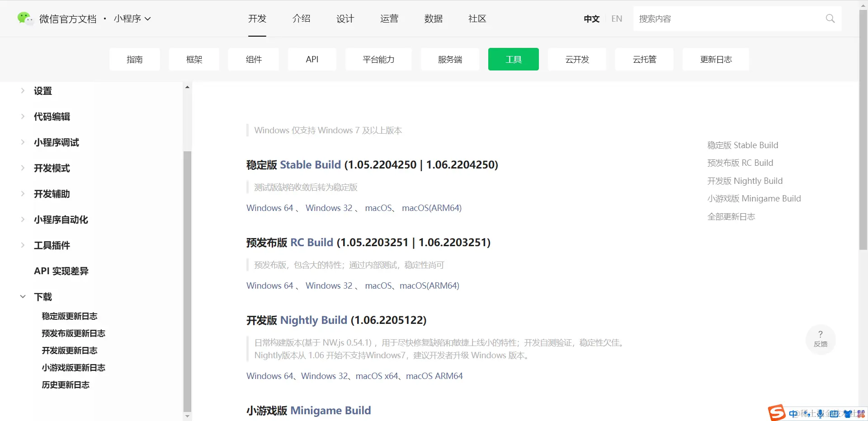The width and height of the screenshot is (868, 421).
Task: Collapse the 下载 sidebar section
Action: tap(36, 297)
